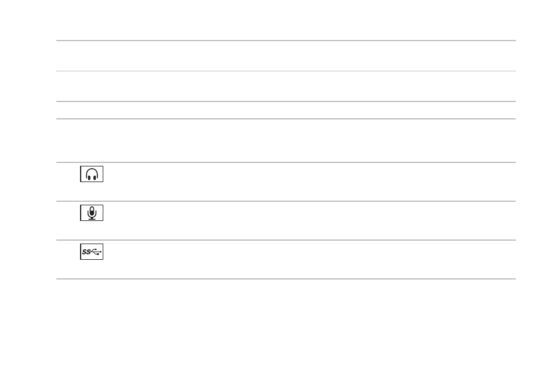Click the divider between microphone and USB rows

(x=286, y=240)
